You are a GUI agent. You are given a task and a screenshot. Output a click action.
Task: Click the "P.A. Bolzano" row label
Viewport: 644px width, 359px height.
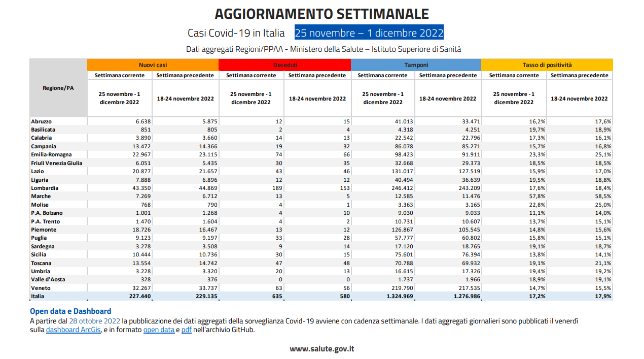(47, 213)
